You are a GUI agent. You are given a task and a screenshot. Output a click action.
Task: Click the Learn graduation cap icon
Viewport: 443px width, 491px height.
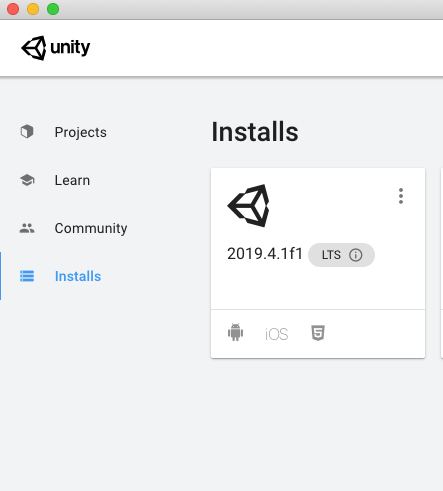click(27, 180)
